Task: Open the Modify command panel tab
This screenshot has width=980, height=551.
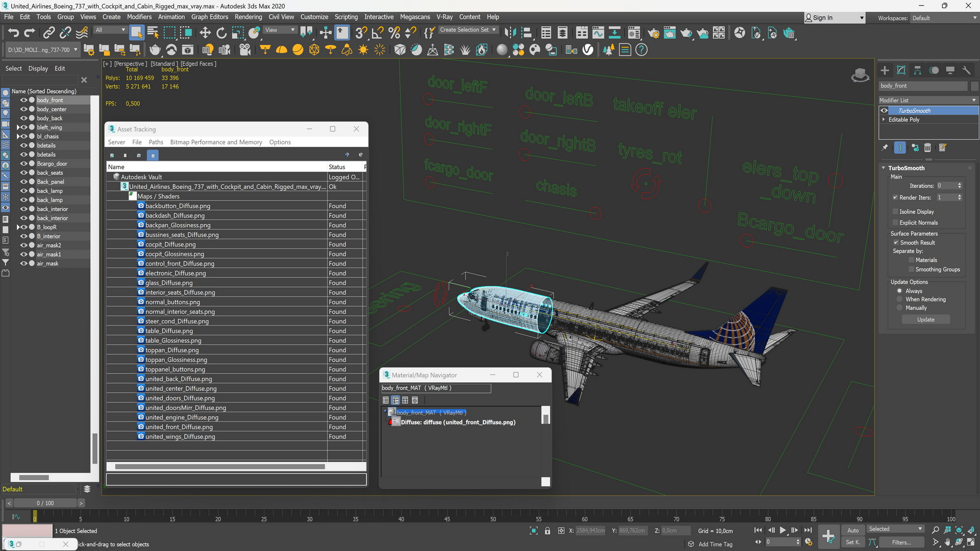Action: coord(901,70)
